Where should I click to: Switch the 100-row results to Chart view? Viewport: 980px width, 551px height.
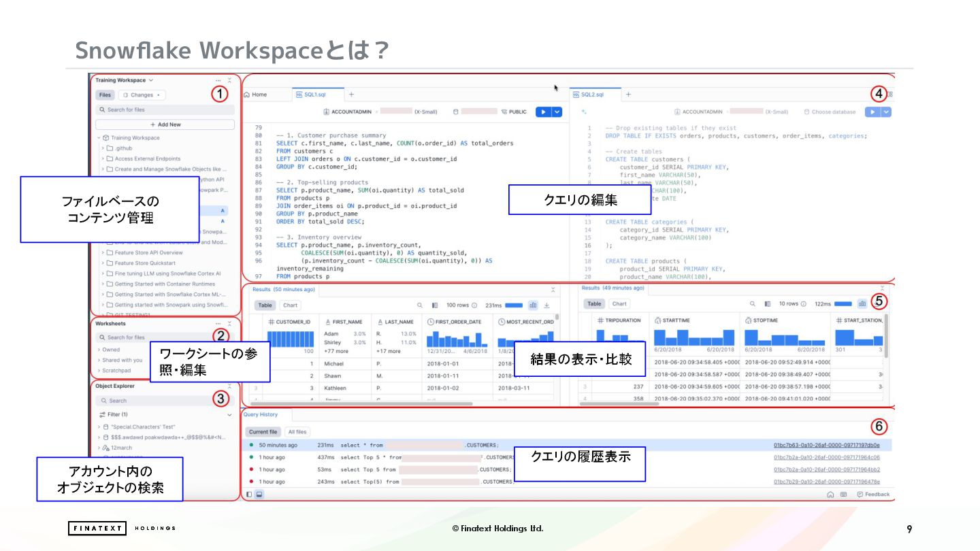291,305
